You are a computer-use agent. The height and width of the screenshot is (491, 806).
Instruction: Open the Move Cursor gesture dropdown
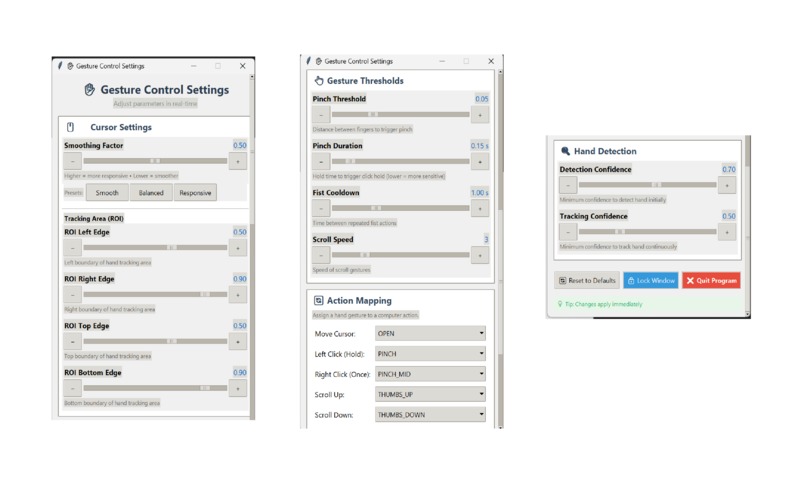(430, 334)
